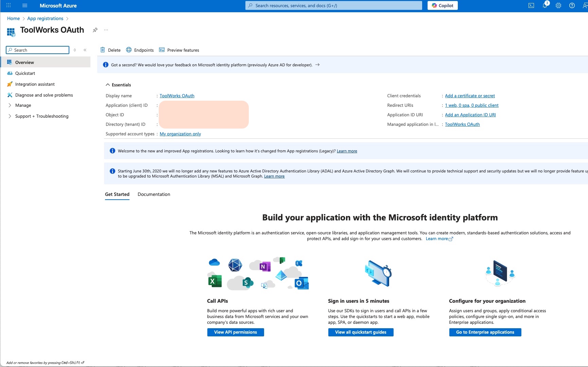The width and height of the screenshot is (588, 367).
Task: Open Add a certificate or secret
Action: pyautogui.click(x=470, y=96)
